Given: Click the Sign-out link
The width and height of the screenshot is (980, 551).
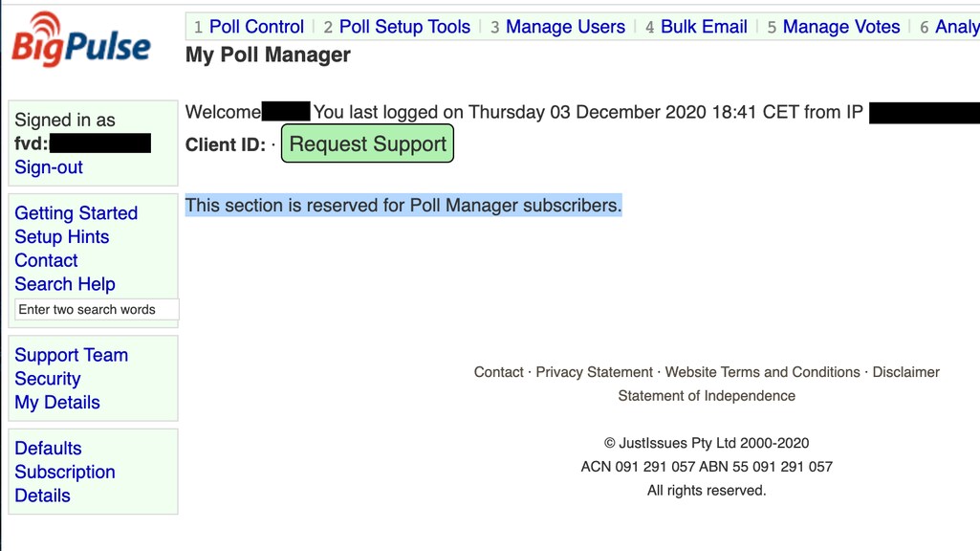Looking at the screenshot, I should point(49,167).
